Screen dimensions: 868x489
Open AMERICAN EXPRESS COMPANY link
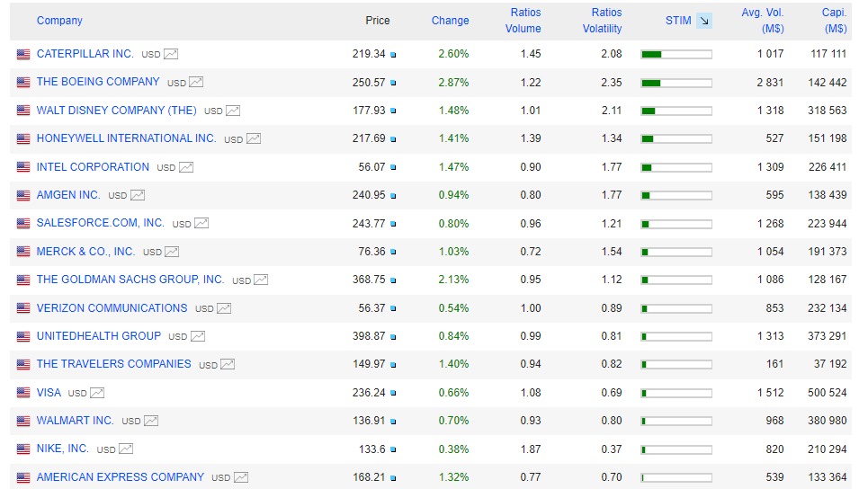tap(121, 476)
